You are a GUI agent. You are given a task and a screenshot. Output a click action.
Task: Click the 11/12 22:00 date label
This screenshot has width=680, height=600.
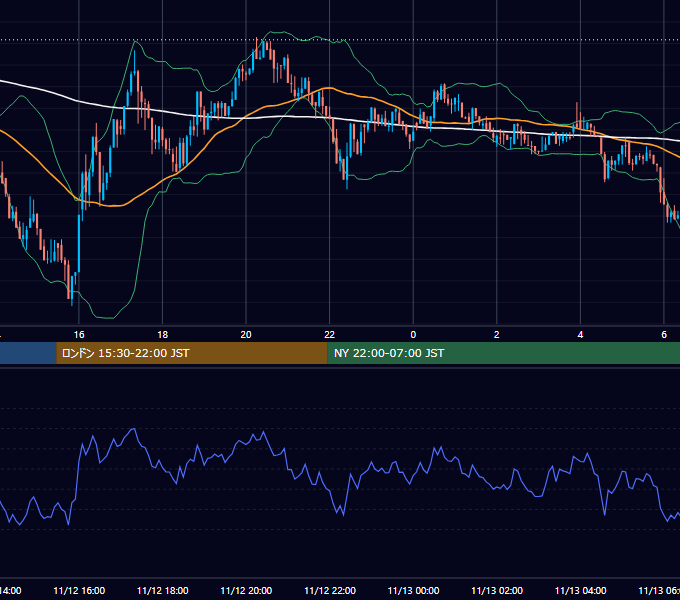click(x=330, y=591)
